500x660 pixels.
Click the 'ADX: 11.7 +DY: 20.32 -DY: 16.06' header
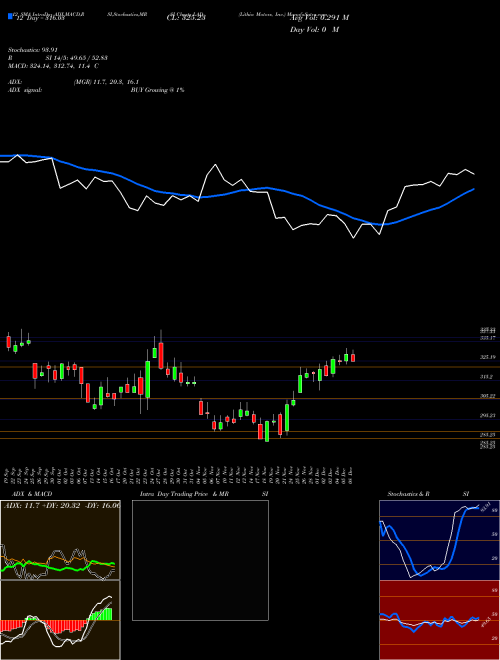tap(62, 506)
